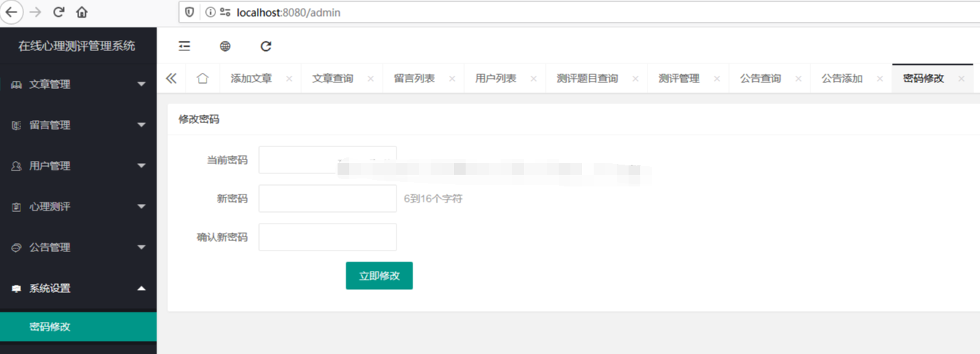Image resolution: width=980 pixels, height=354 pixels.
Task: Open the 心理测评 sidebar menu label
Action: [49, 207]
